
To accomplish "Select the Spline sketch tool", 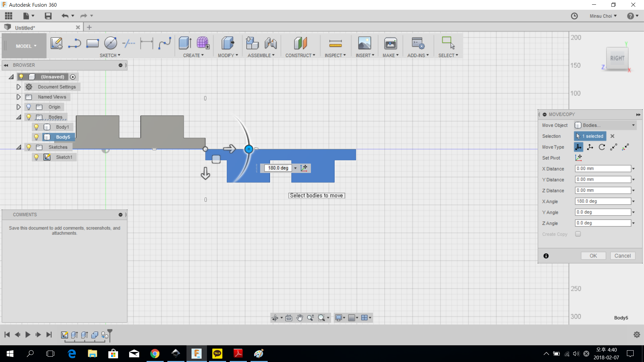I will [x=165, y=43].
